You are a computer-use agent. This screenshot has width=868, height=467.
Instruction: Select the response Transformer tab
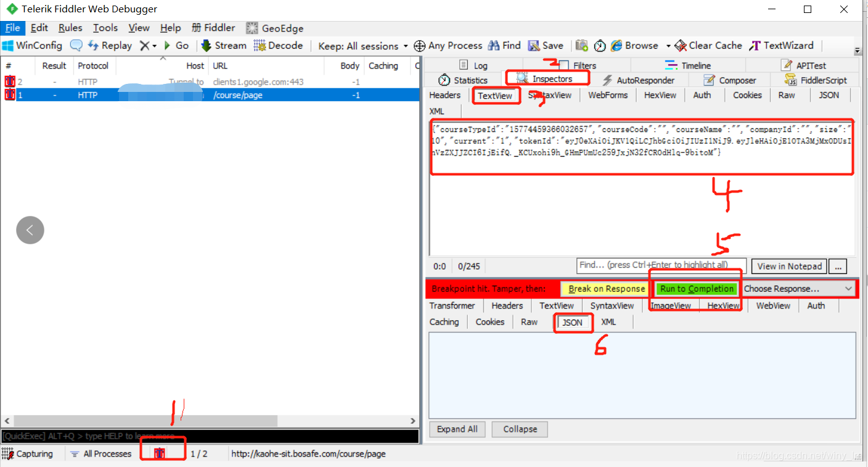point(452,305)
